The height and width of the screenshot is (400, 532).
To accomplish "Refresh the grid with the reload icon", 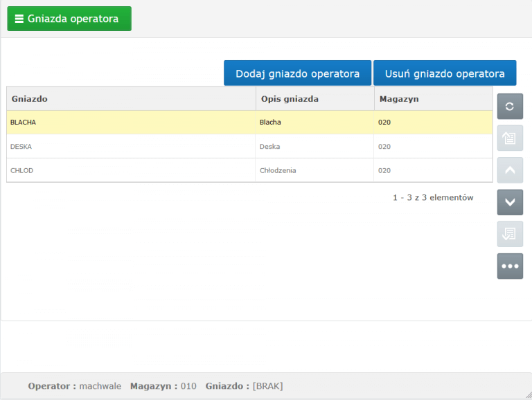I will click(510, 107).
